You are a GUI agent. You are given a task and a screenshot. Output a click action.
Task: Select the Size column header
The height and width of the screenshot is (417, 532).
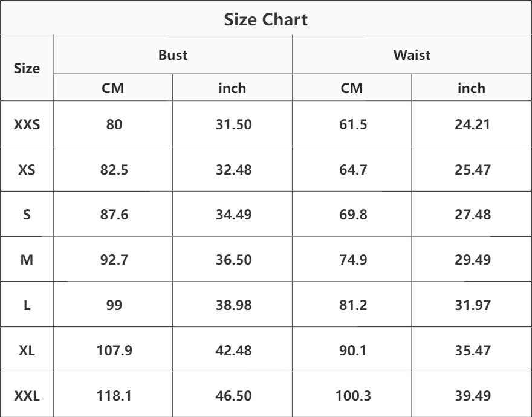click(x=27, y=68)
